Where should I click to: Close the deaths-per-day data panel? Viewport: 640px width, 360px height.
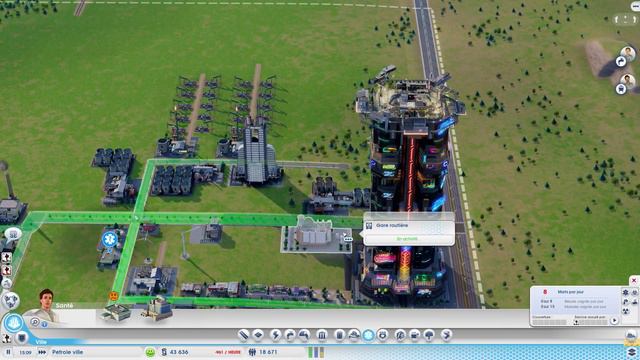(x=634, y=280)
